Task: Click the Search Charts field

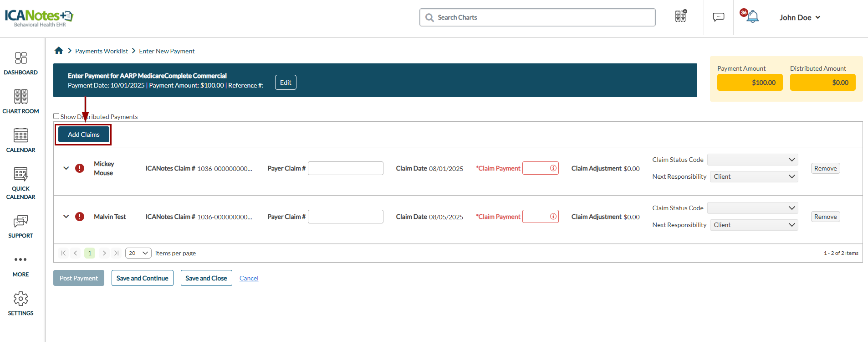Action: coord(537,17)
